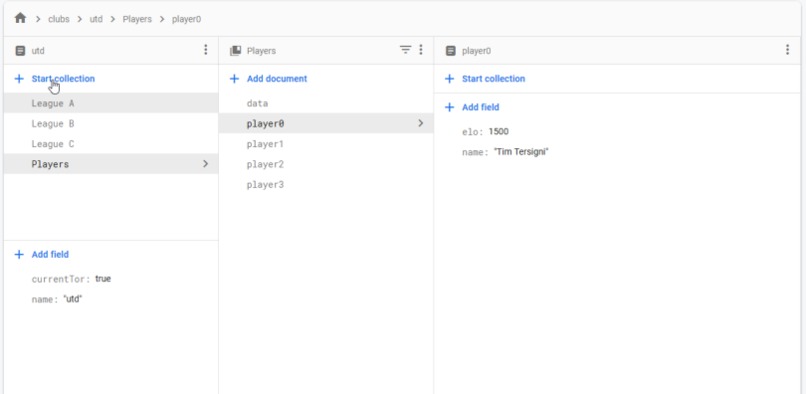The height and width of the screenshot is (394, 806).
Task: Open the data document
Action: coord(326,103)
